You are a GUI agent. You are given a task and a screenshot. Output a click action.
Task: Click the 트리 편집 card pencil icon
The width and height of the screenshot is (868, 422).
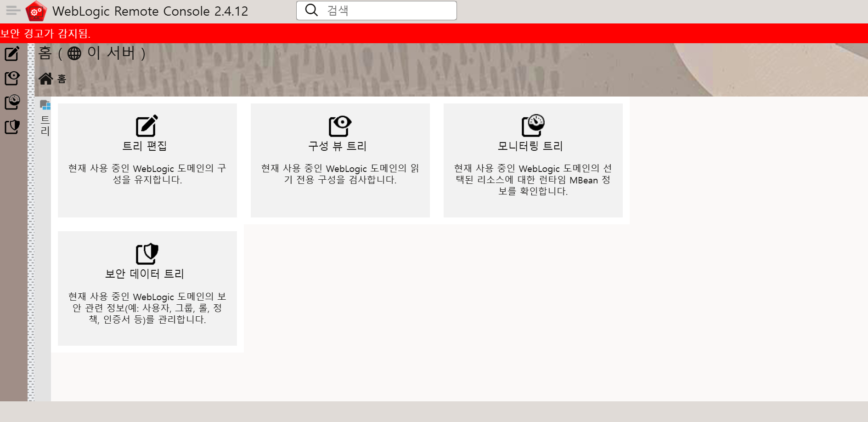tap(147, 125)
